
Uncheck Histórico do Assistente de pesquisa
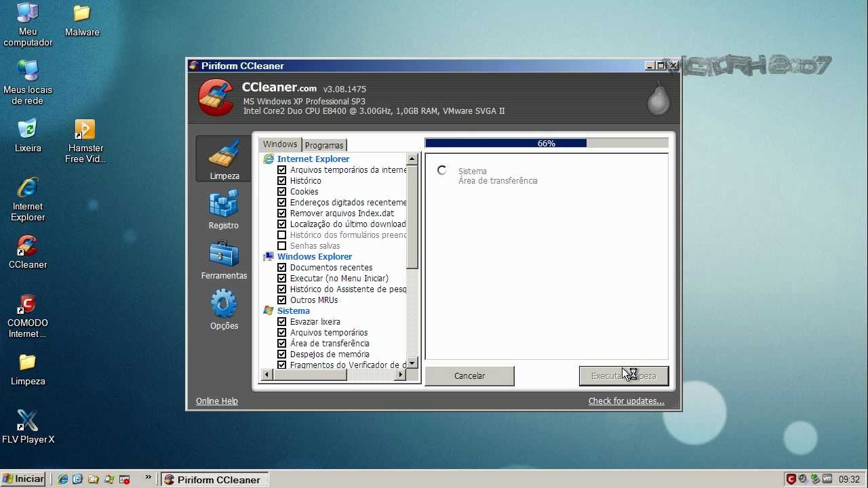pyautogui.click(x=282, y=289)
